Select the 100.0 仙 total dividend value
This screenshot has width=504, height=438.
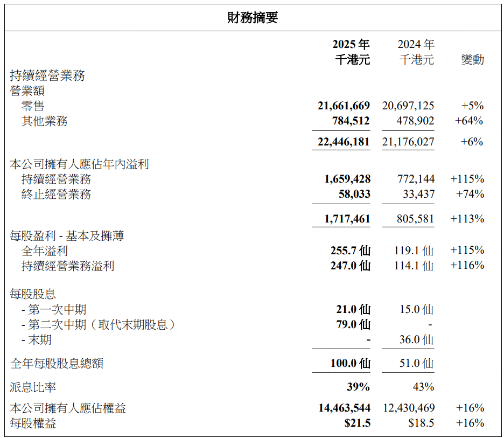pyautogui.click(x=350, y=364)
